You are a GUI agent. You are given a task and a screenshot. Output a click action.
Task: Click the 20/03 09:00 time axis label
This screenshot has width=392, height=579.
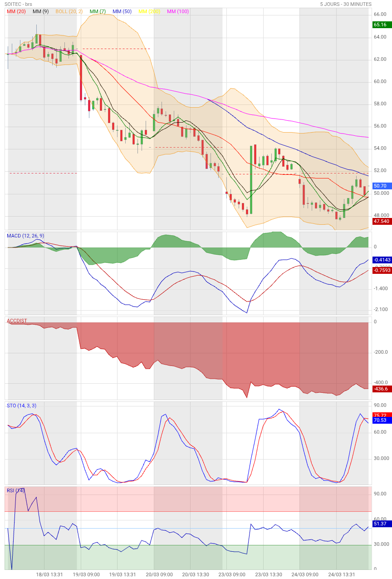[159, 574]
